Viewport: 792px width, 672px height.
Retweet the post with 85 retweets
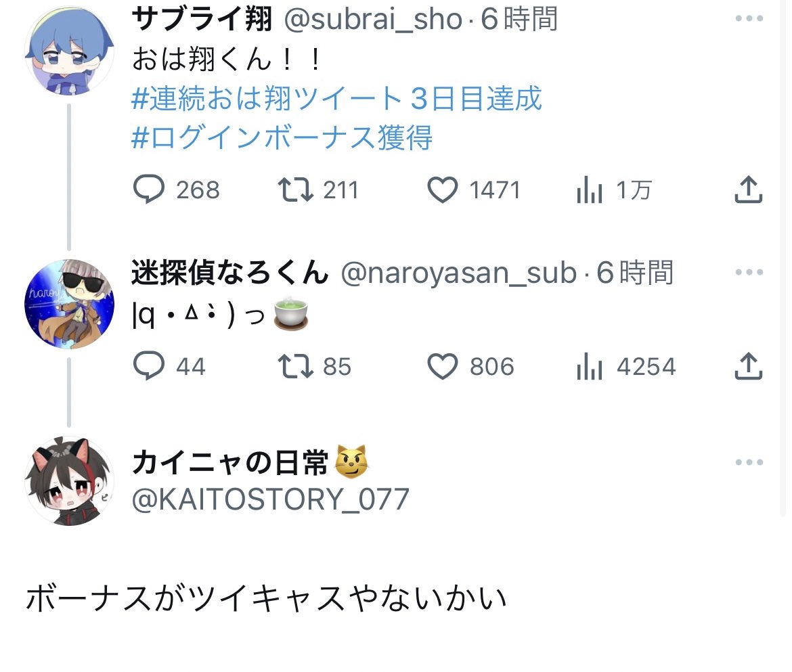coord(296,366)
